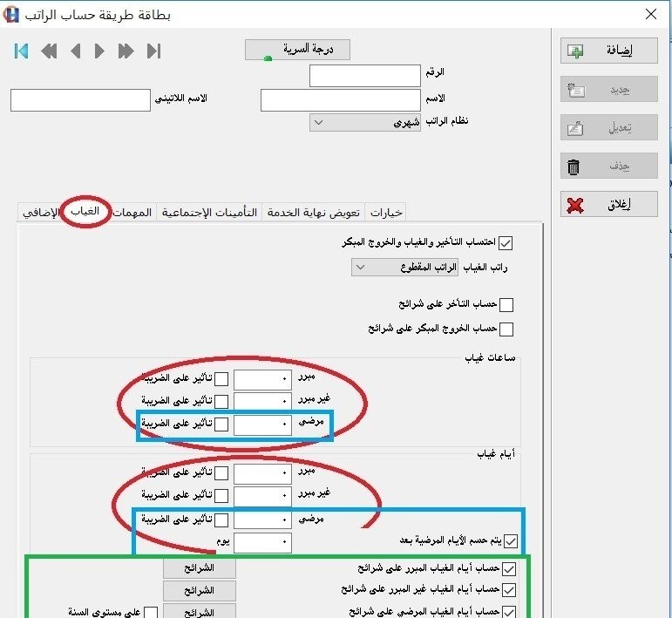Enable حساب التأخر على شرائح checkbox
Viewport: 672px width, 618px height.
[x=506, y=305]
